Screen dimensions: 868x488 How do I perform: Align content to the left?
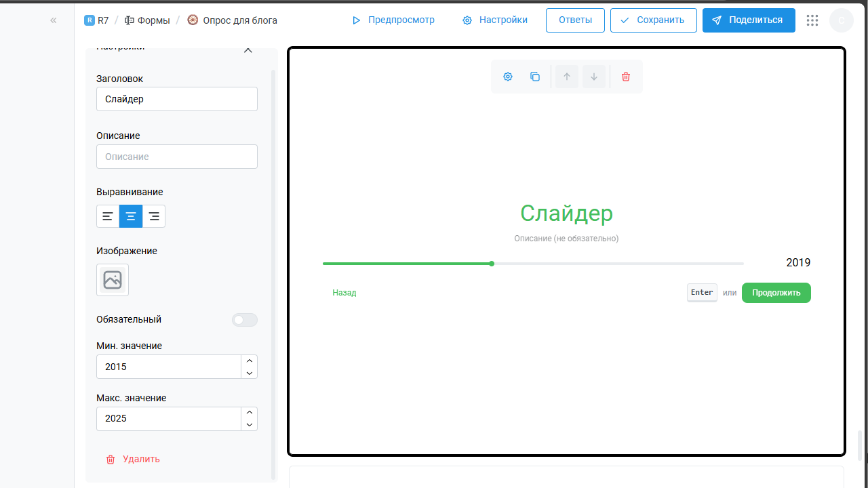[x=108, y=216]
